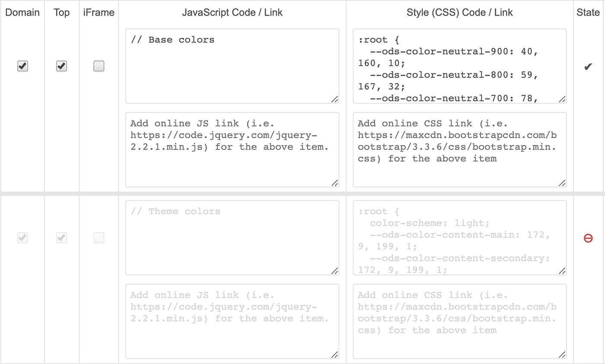Click the grayed-out Domain checkbox on second row
This screenshot has width=605, height=364.
(x=22, y=238)
